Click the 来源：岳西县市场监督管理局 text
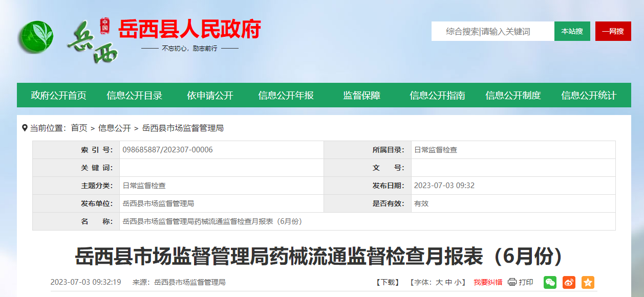This screenshot has height=297, width=644. click(x=179, y=282)
